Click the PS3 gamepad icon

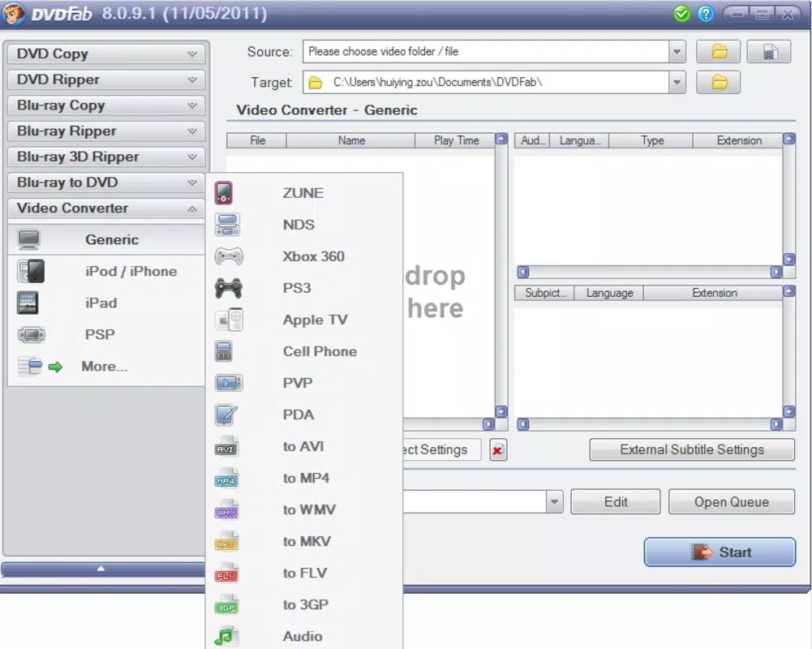click(x=229, y=288)
